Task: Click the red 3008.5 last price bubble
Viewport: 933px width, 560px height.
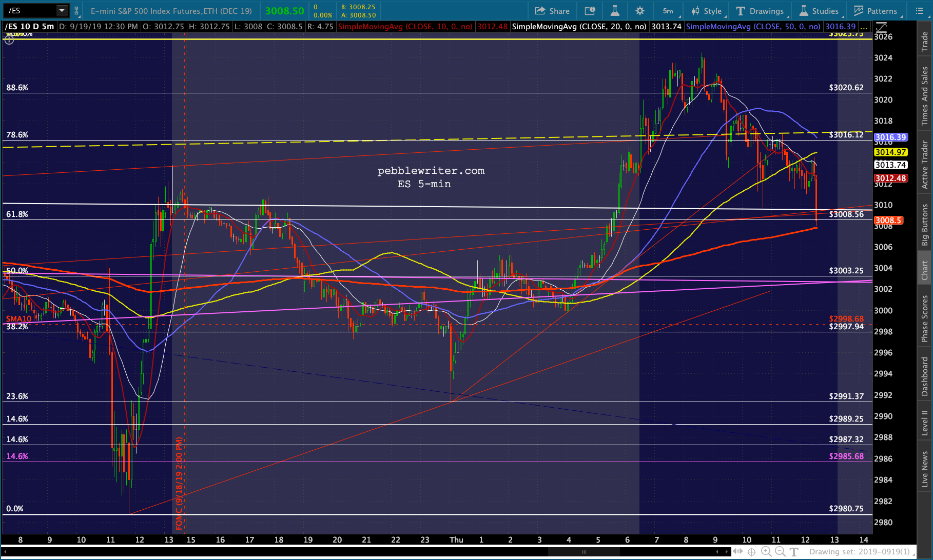Action: (x=888, y=221)
